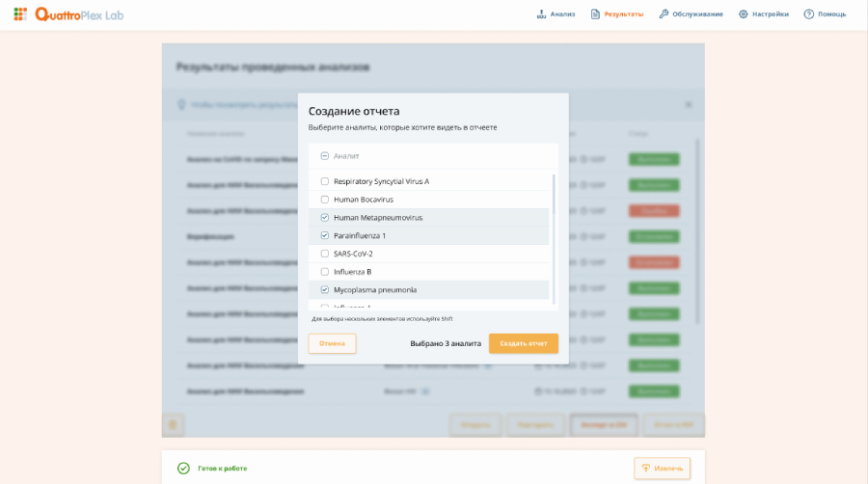Click the QuattroPlex Lab logo icon
Viewport: 868px width, 484px height.
click(20, 14)
